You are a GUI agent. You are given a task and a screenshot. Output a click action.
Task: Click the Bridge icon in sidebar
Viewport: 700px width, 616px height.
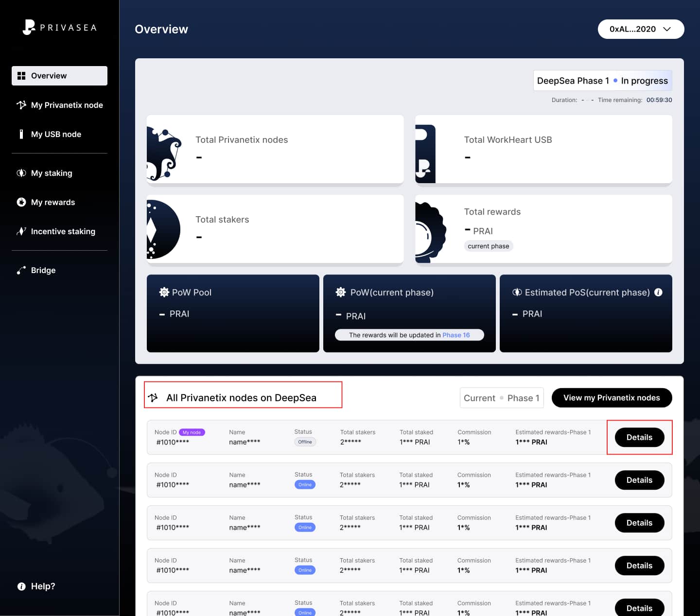[21, 270]
